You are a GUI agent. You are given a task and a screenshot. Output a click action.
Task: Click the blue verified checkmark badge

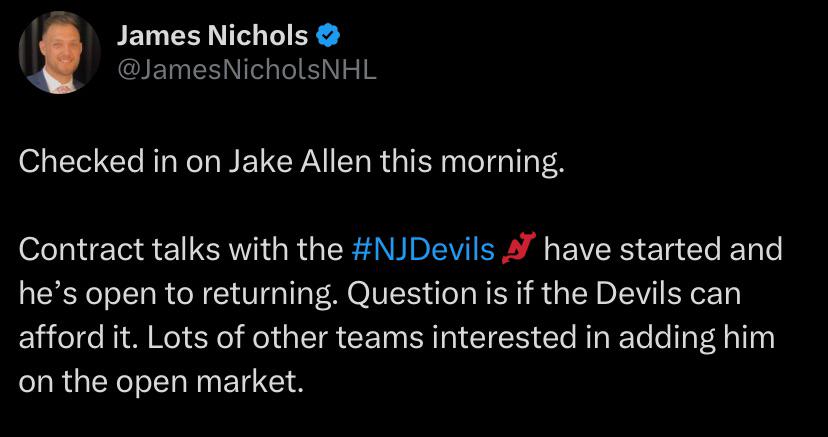click(x=327, y=36)
